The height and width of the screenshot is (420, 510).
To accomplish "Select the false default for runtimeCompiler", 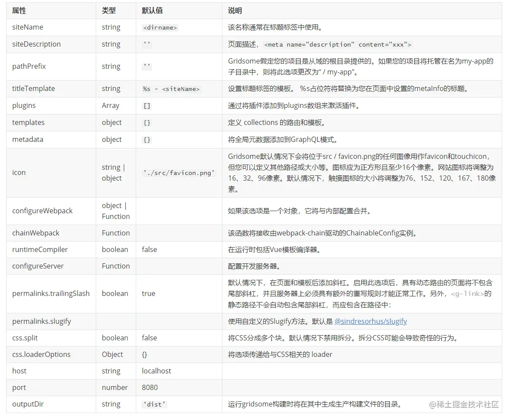I will point(149,249).
